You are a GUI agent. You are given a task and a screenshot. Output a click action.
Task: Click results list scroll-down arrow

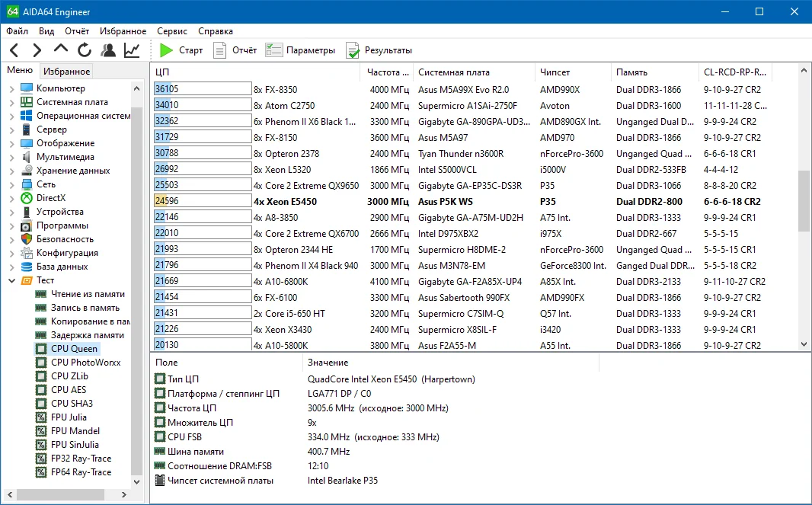(804, 344)
